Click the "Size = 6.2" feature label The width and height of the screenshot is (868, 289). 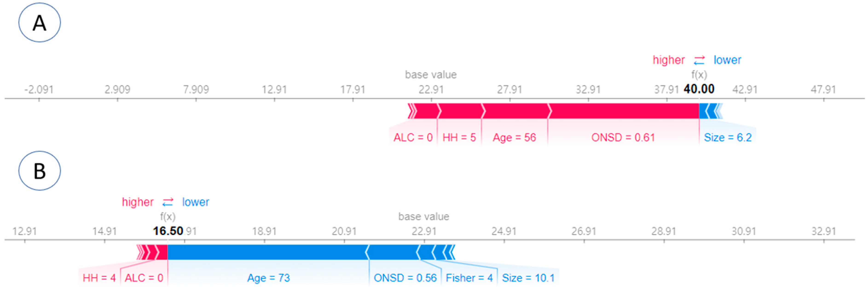coord(727,137)
